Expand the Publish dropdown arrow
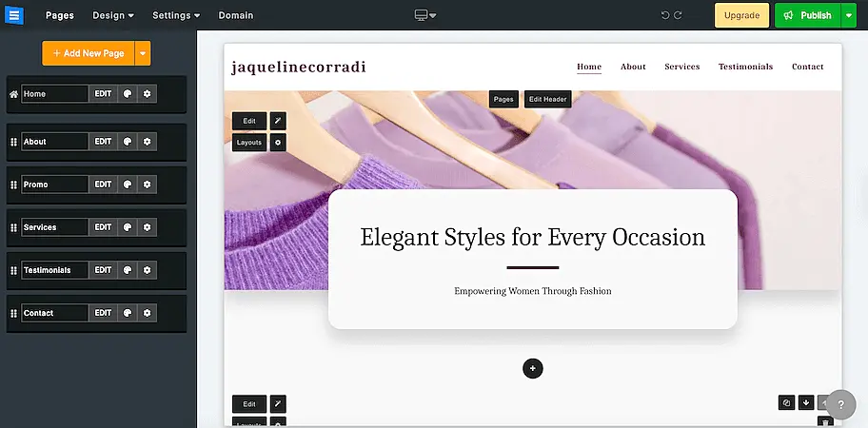This screenshot has width=868, height=428. pyautogui.click(x=849, y=15)
